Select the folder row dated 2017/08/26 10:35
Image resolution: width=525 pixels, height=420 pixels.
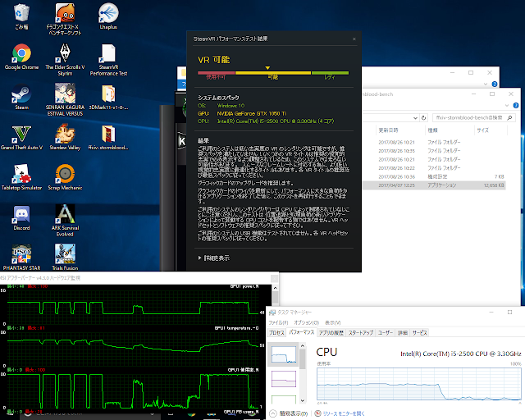(434, 151)
